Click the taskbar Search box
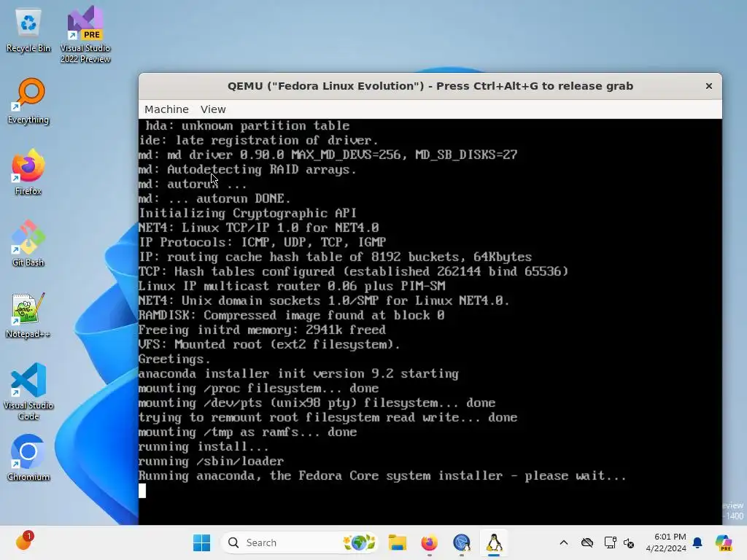The height and width of the screenshot is (560, 747). coord(300,542)
